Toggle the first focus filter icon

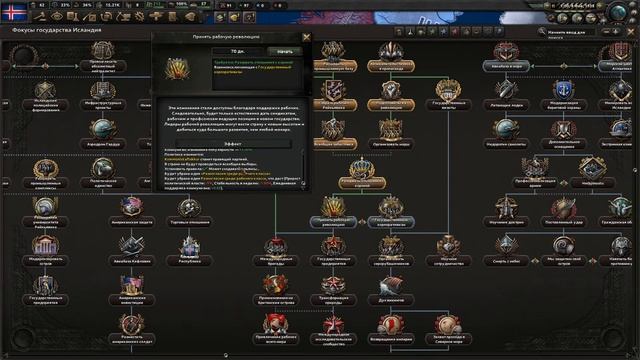point(399,32)
